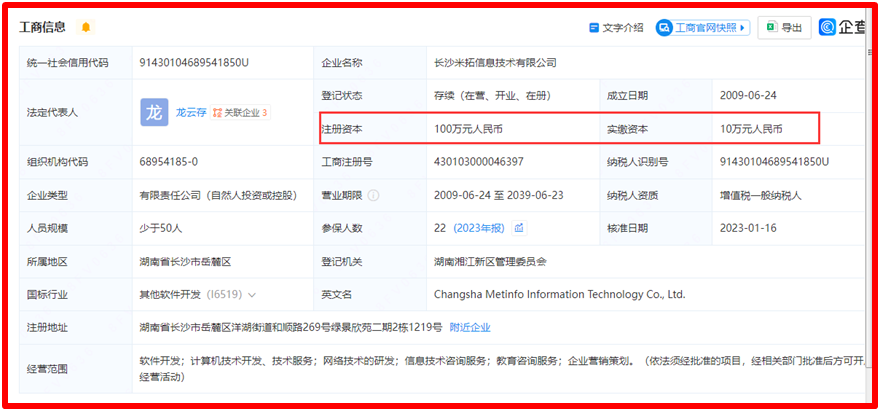
Task: Click 附近企业 nearby companies link
Action: click(470, 328)
